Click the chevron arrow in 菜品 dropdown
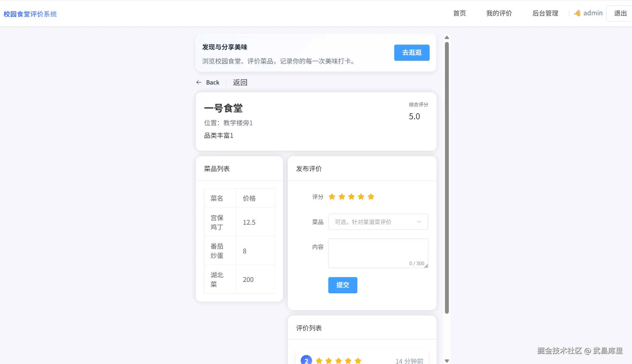 pyautogui.click(x=419, y=222)
